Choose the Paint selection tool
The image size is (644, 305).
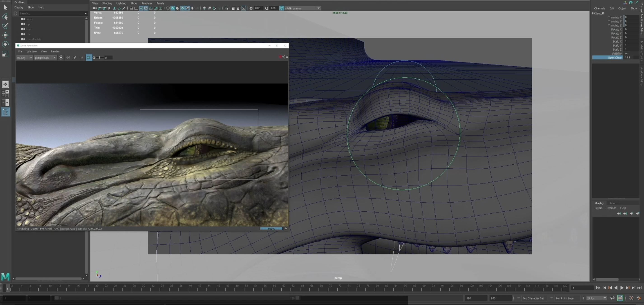[x=5, y=26]
